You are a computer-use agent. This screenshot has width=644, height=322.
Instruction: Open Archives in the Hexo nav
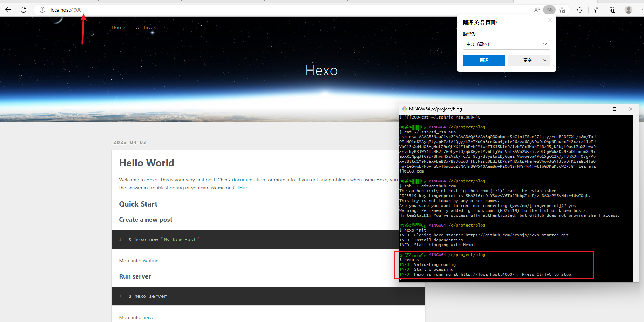coord(146,27)
